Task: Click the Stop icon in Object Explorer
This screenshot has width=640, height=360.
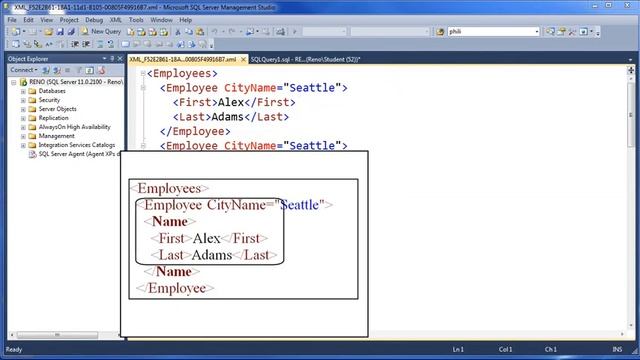Action: [x=68, y=70]
